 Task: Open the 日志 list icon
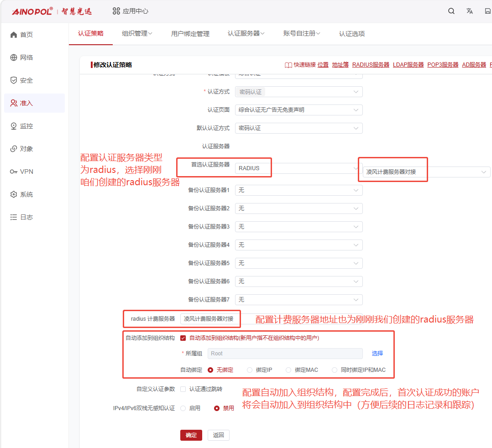14,217
